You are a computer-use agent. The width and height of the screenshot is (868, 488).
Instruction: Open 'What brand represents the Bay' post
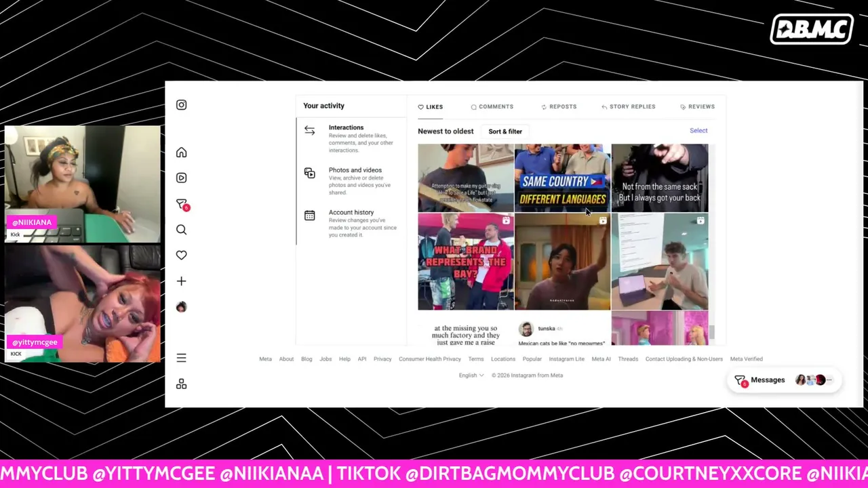tap(466, 262)
